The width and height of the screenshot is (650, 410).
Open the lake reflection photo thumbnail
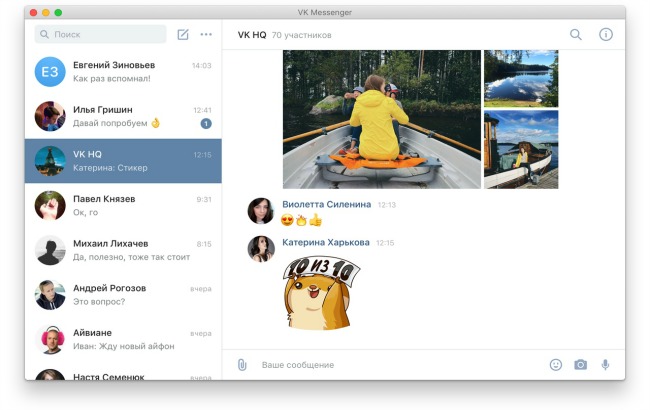click(x=521, y=78)
